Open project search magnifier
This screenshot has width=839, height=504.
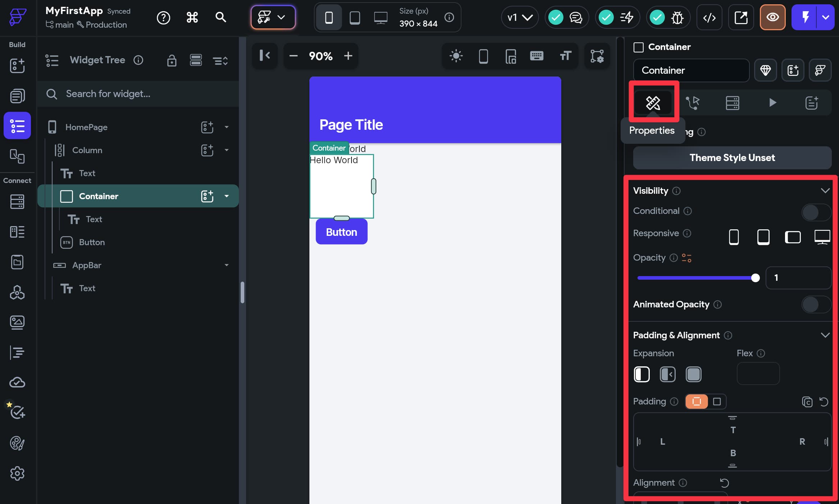(221, 17)
